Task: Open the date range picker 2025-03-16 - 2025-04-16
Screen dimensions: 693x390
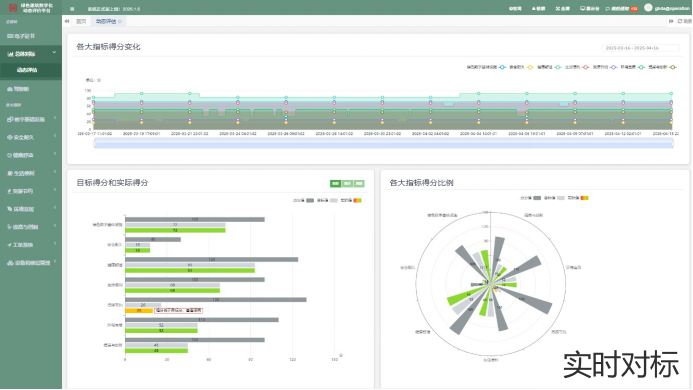Action: coord(640,48)
